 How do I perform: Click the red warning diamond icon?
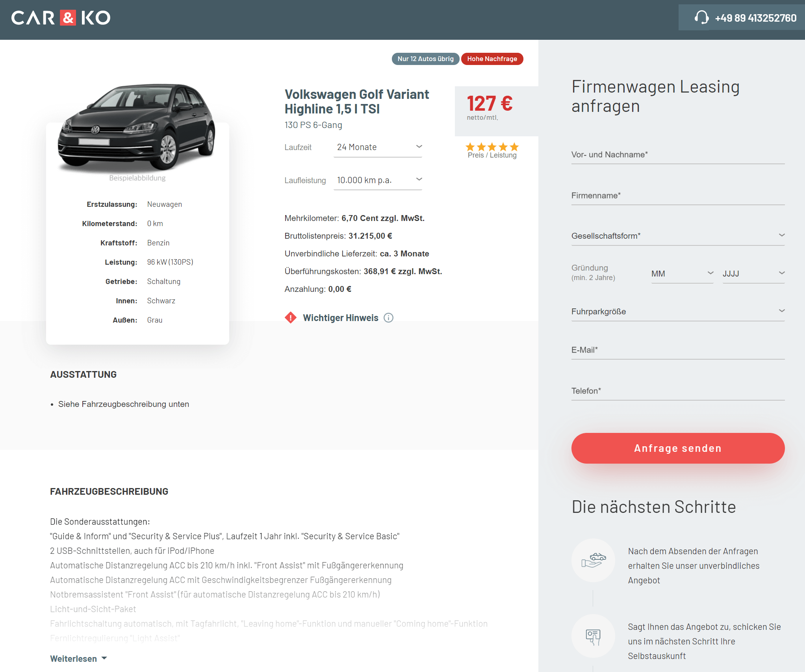291,317
